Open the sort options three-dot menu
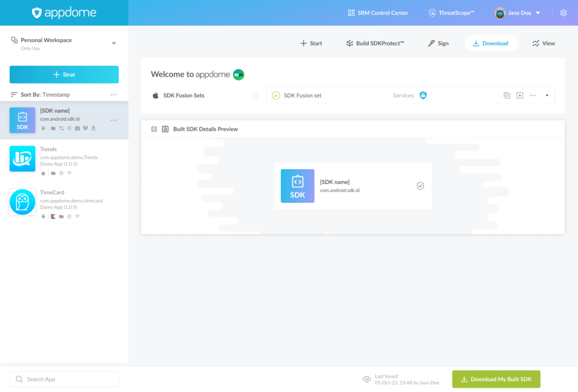This screenshot has height=392, width=578. (x=114, y=94)
